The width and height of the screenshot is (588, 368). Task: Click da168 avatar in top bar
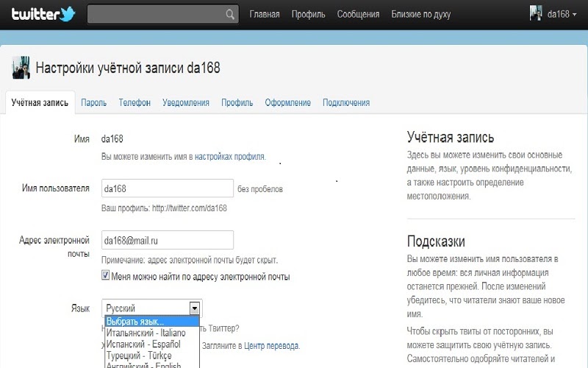pyautogui.click(x=536, y=13)
